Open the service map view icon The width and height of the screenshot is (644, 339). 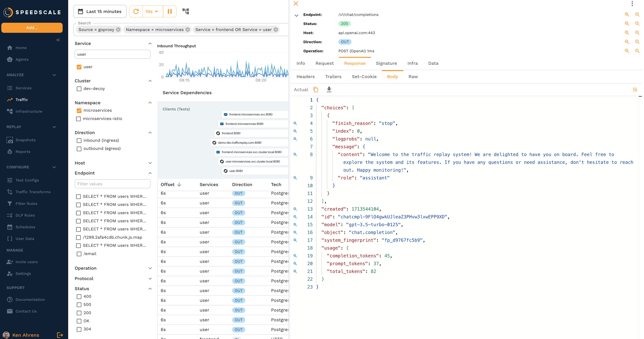point(186,11)
